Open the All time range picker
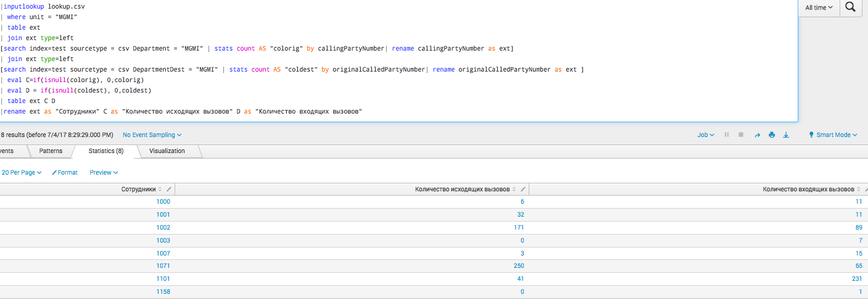 coord(819,7)
